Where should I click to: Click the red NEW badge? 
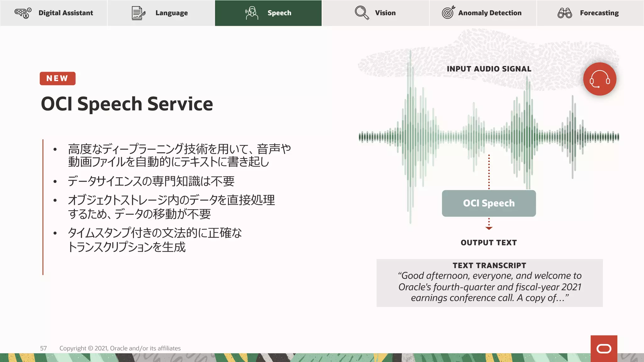(58, 78)
